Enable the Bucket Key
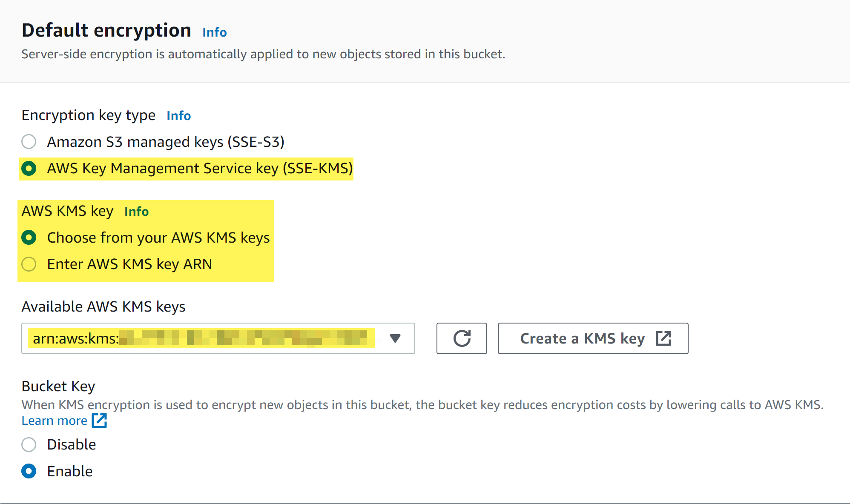Viewport: 850px width, 504px height. pos(29,471)
